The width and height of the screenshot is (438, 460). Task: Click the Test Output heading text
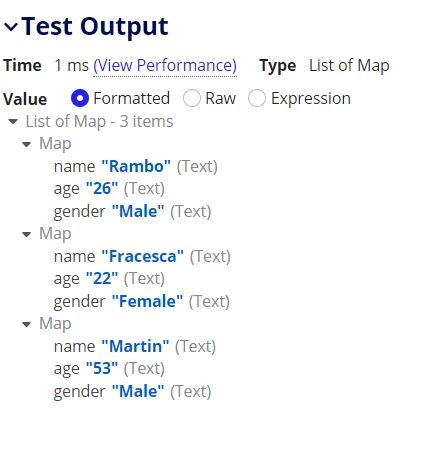click(95, 27)
